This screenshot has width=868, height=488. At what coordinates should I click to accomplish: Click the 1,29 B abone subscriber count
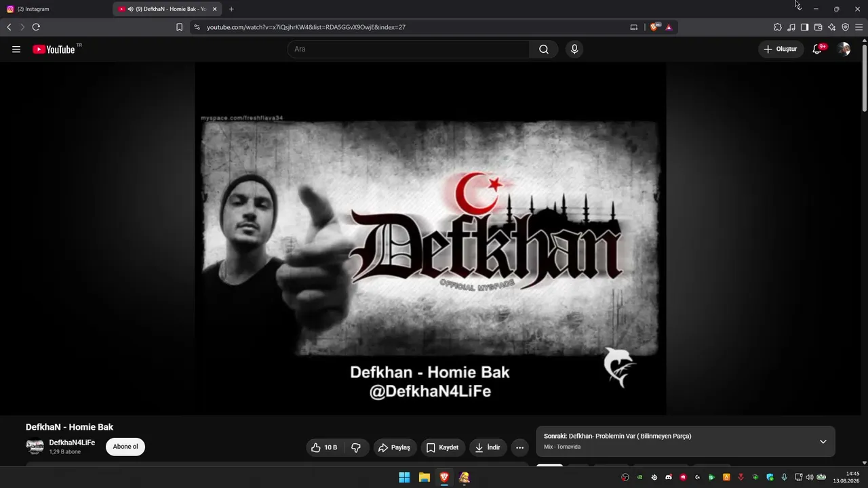pos(64,452)
